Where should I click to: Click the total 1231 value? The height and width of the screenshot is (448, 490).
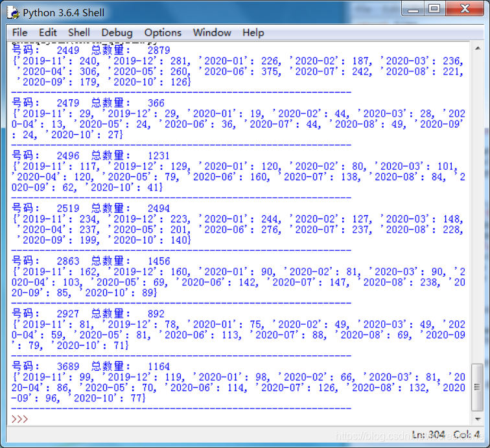tap(159, 156)
